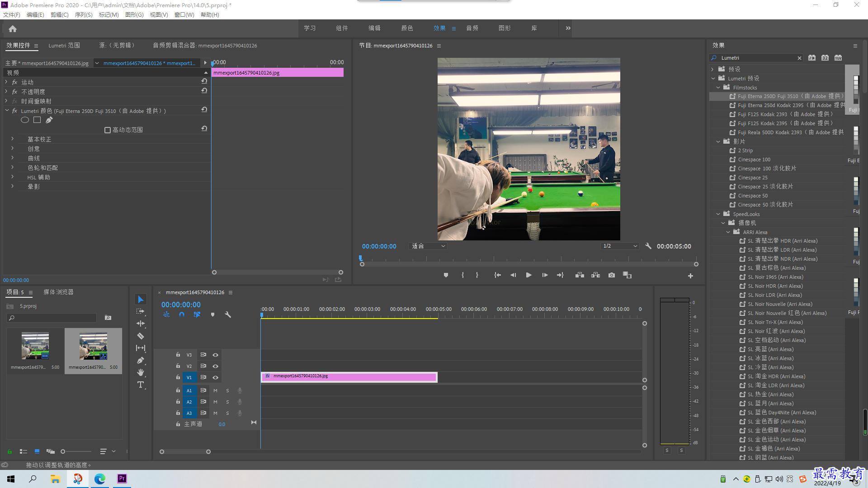This screenshot has width=868, height=488.
Task: Switch to 音频 workspace
Action: coord(472,28)
